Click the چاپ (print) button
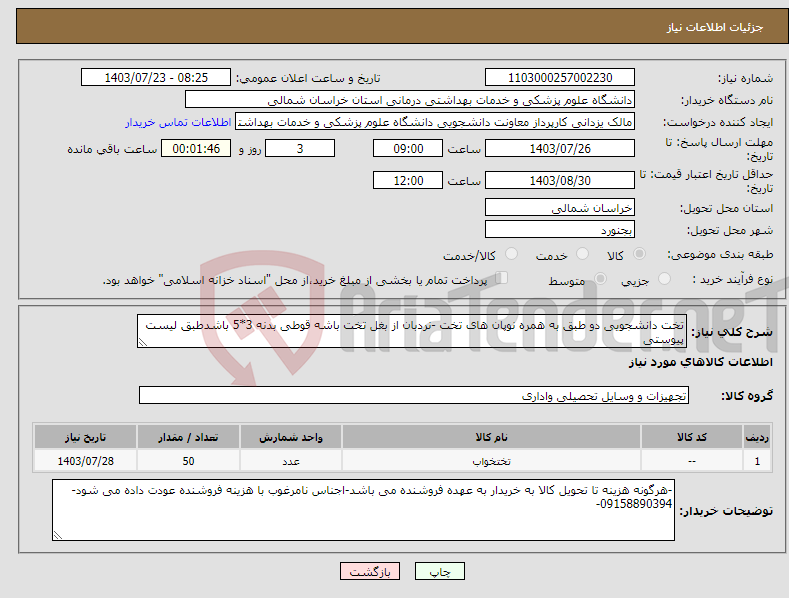The width and height of the screenshot is (789, 598). (x=439, y=571)
